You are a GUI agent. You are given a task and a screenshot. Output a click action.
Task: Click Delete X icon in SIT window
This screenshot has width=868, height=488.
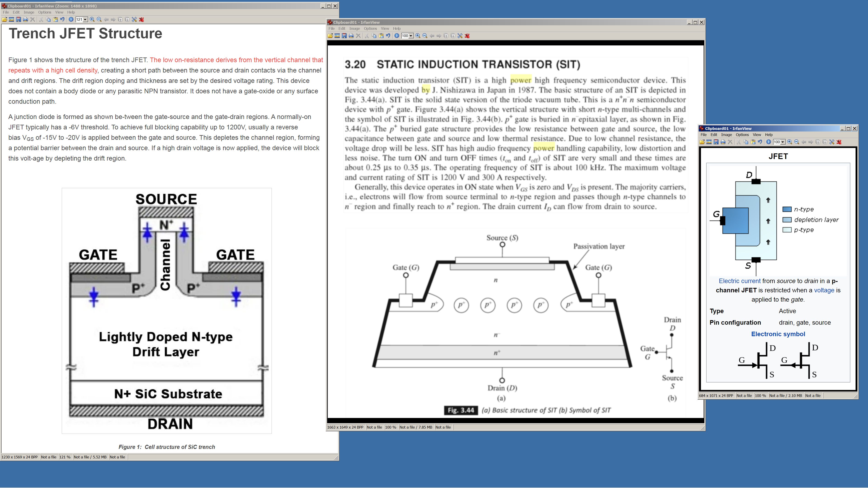pos(359,36)
